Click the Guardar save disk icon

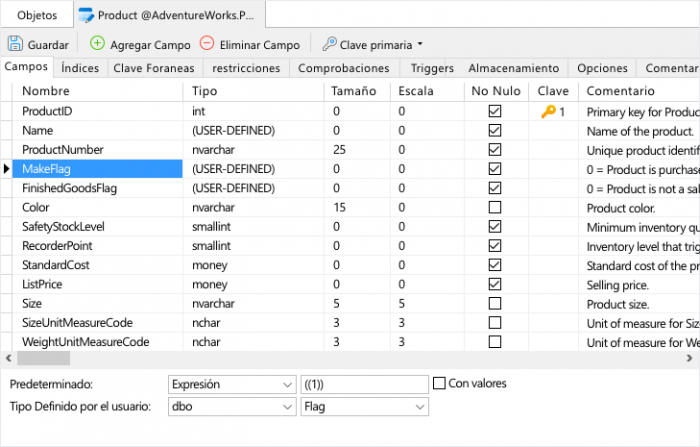tap(15, 44)
